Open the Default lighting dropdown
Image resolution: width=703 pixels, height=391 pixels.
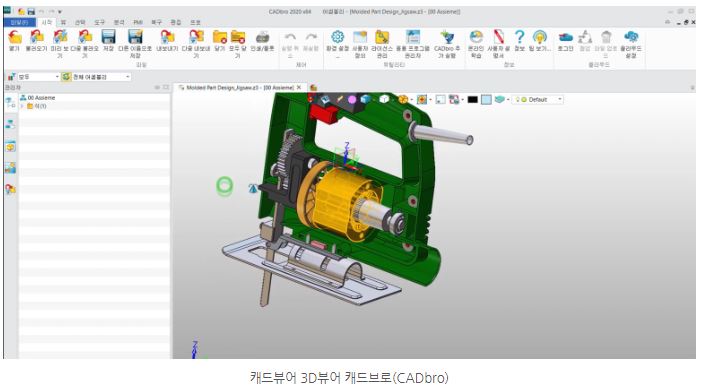point(538,100)
